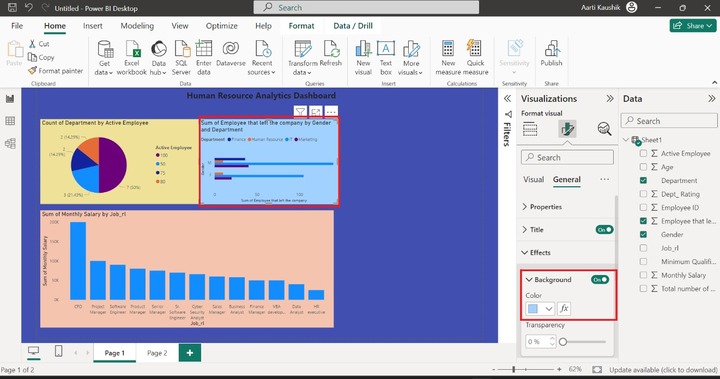The image size is (720, 379).
Task: Open the Data / Drill tab
Action: coord(353,26)
